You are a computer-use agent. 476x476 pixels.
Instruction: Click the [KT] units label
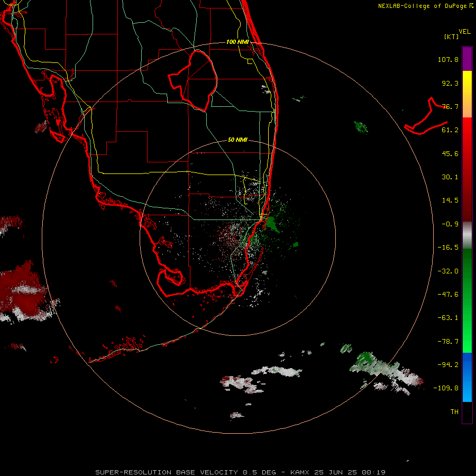tap(451, 36)
